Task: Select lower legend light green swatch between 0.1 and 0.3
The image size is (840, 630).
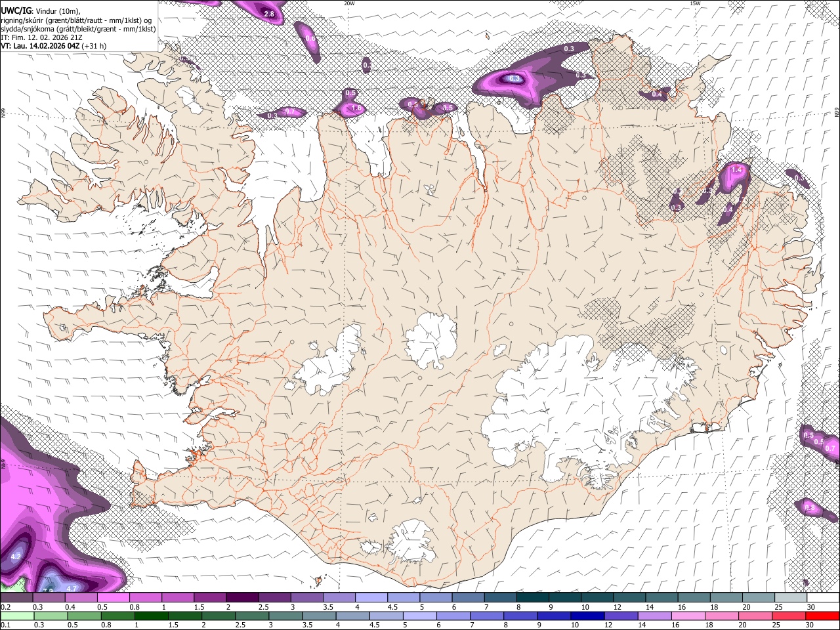Action: [17, 616]
